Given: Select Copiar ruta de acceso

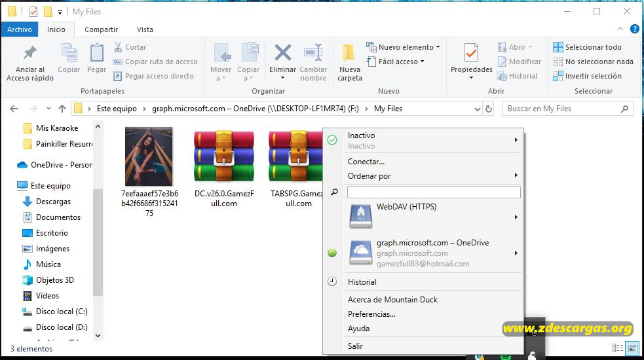Looking at the screenshot, I should point(155,62).
